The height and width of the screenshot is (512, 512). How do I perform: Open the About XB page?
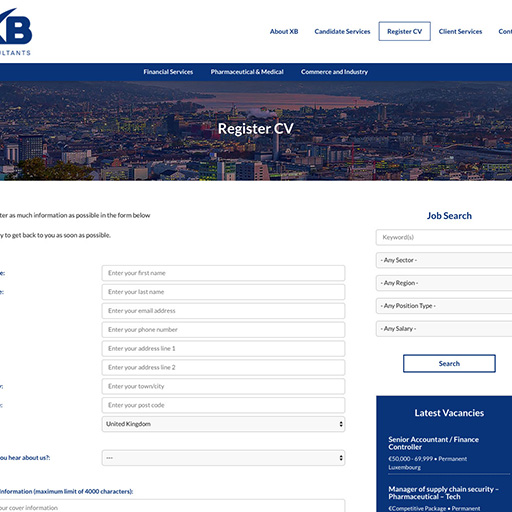(284, 31)
